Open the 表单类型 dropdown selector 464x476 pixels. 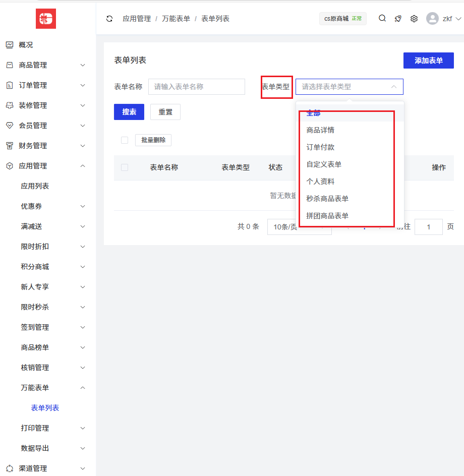(349, 87)
